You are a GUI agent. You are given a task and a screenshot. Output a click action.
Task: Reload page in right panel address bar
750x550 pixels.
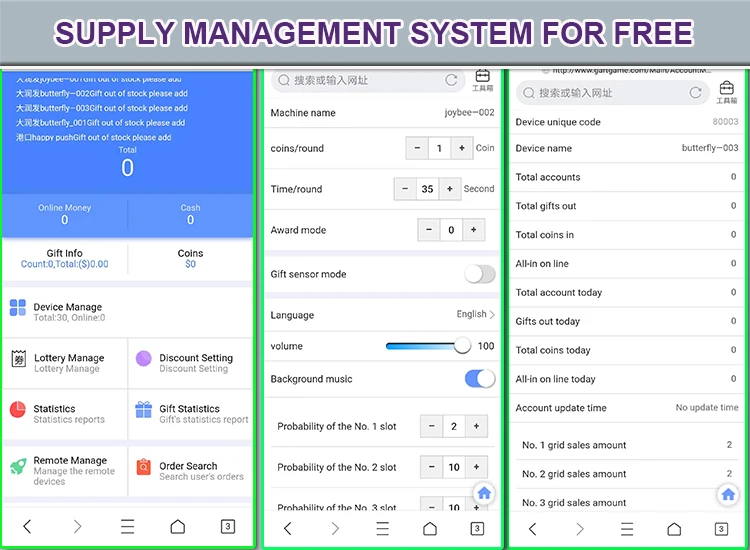[x=695, y=92]
